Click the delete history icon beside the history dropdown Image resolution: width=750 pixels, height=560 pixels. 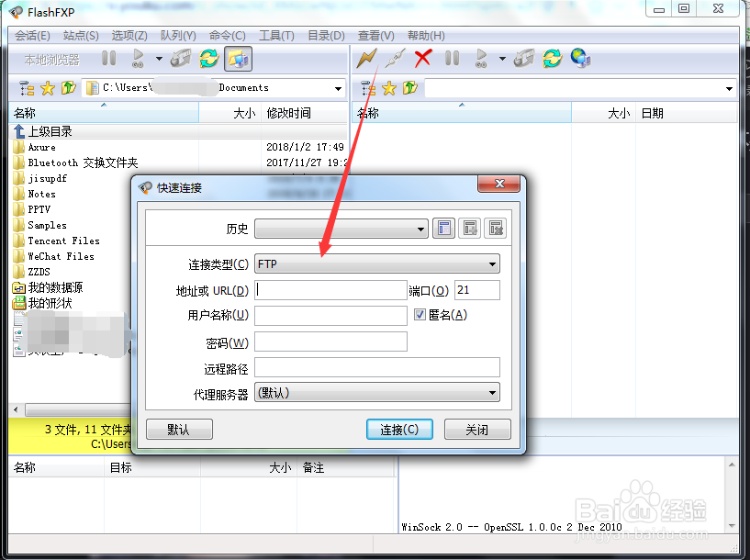point(494,228)
